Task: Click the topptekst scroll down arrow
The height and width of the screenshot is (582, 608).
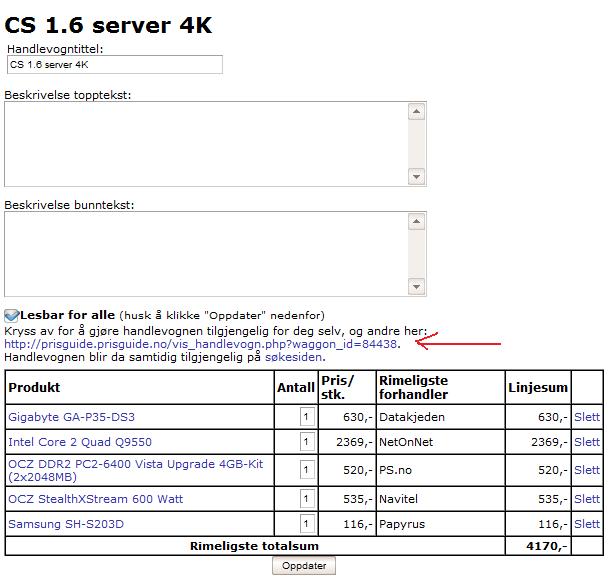Action: (x=417, y=177)
